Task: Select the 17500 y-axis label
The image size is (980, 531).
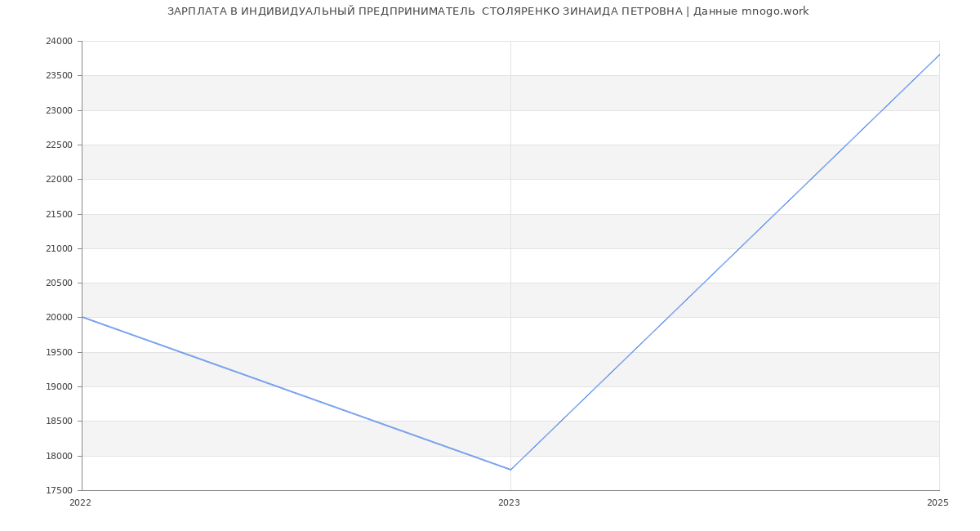Action: (59, 491)
